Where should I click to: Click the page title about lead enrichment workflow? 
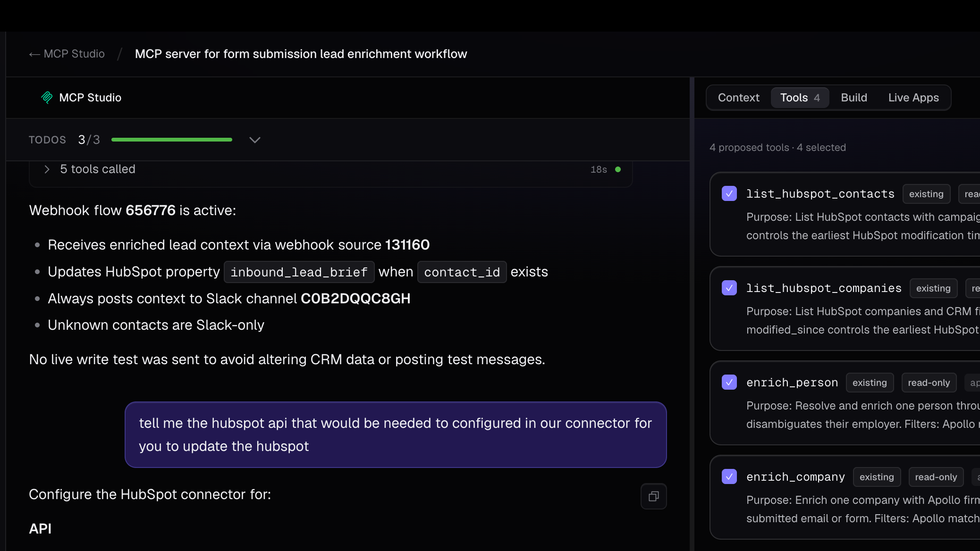(x=301, y=54)
